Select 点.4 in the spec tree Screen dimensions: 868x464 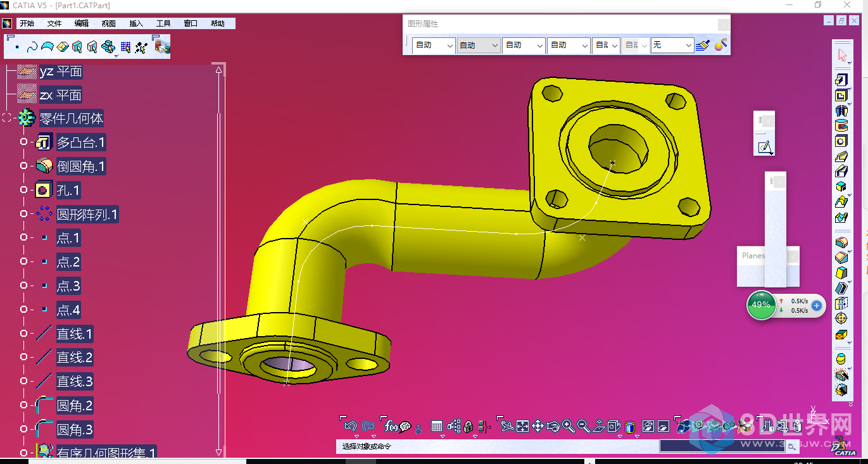(68, 310)
